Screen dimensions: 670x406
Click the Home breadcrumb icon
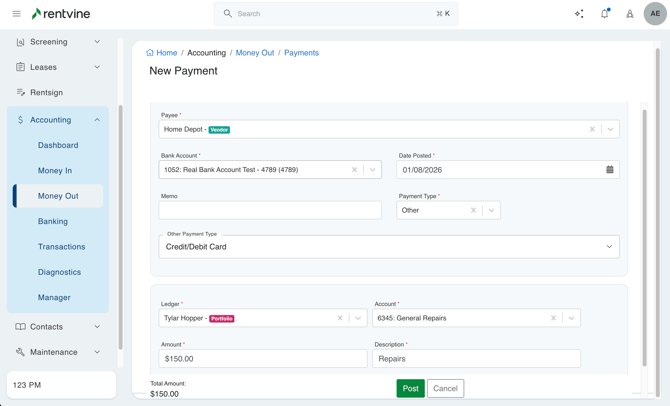[150, 53]
